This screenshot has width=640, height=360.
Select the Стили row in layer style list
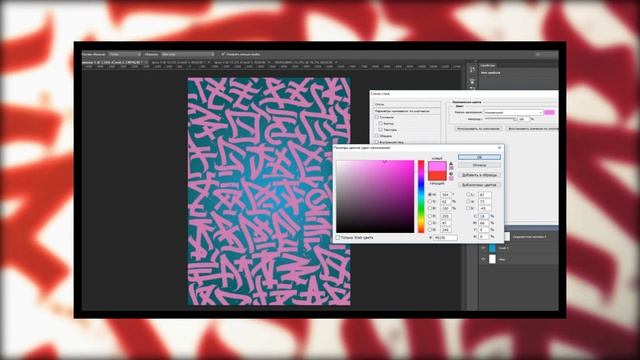(x=407, y=104)
